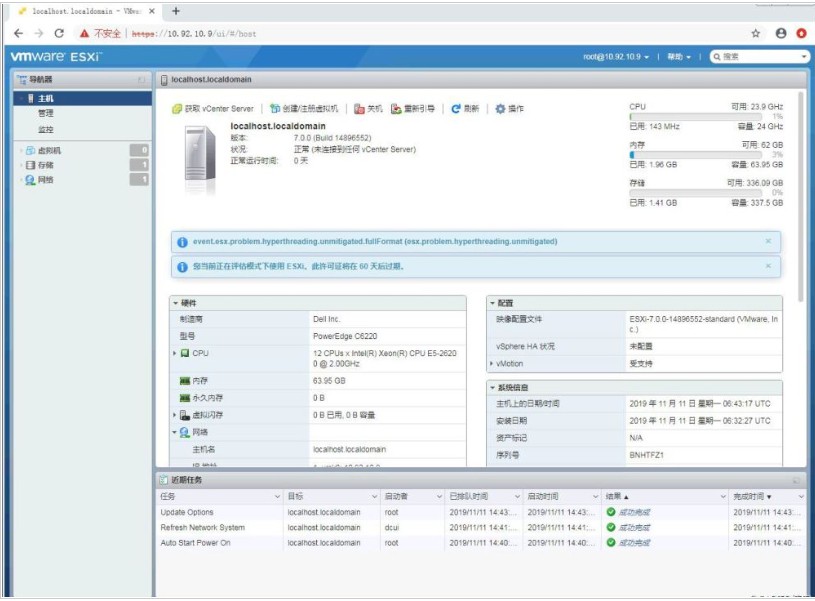Open the root@10.92.10.9 user dropdown
The height and width of the screenshot is (601, 815).
click(x=616, y=57)
